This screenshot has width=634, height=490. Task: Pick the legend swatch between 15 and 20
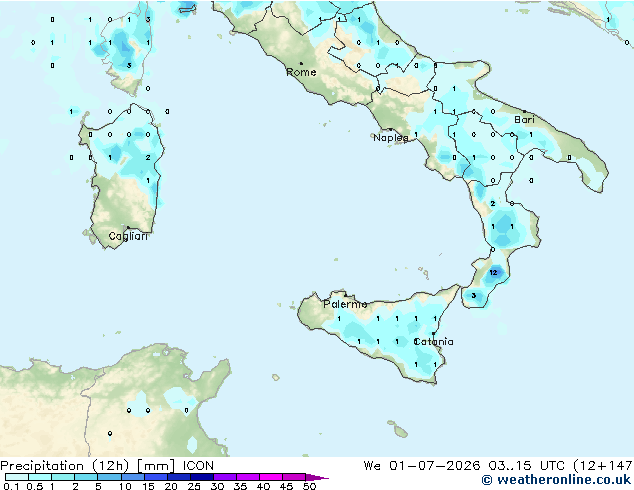(155, 477)
